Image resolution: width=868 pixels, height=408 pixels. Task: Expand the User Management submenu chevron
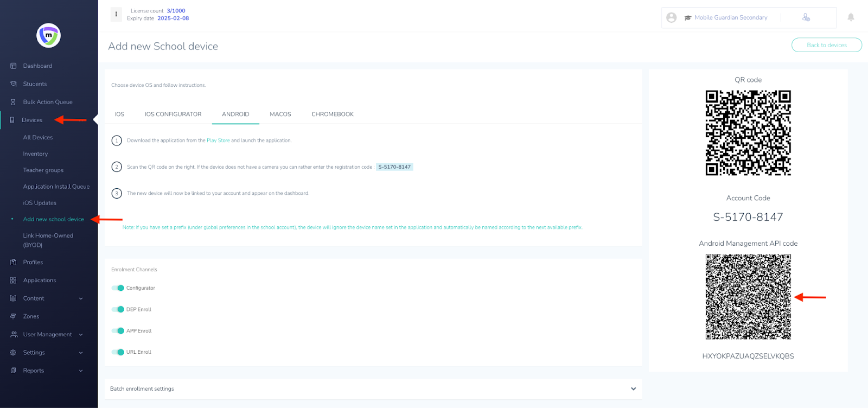[81, 335]
